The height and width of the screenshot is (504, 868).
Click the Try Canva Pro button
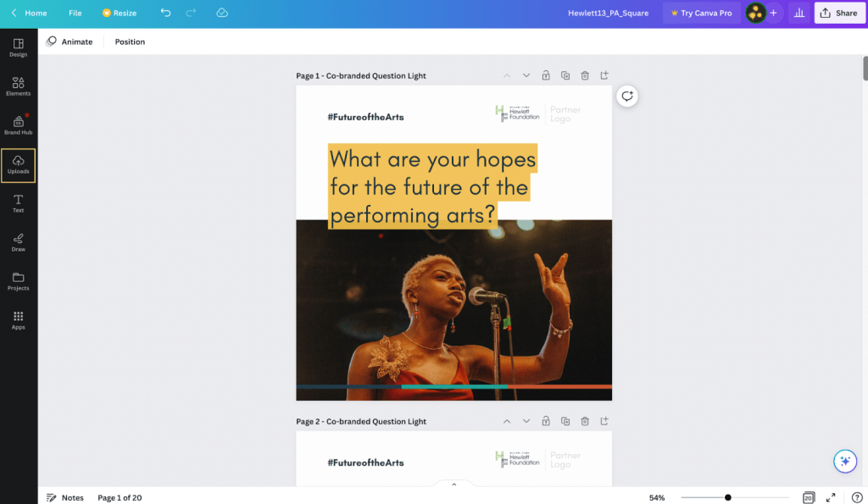pos(700,13)
